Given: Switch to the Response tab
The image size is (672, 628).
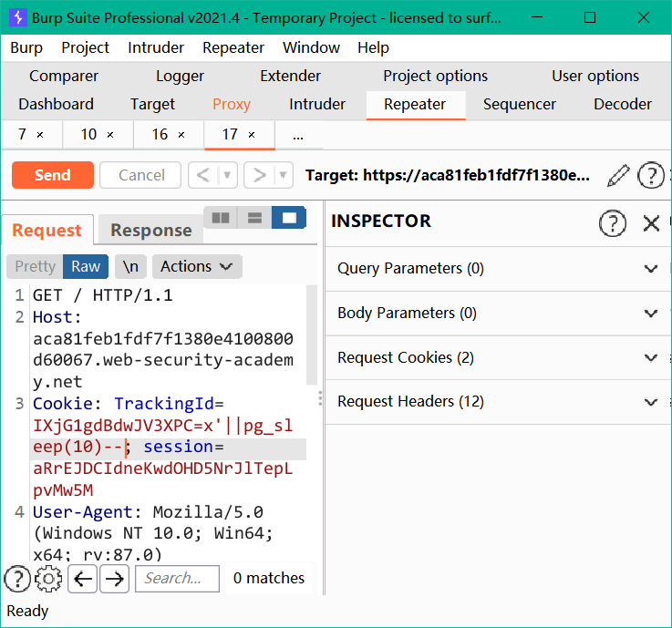Looking at the screenshot, I should [x=150, y=231].
